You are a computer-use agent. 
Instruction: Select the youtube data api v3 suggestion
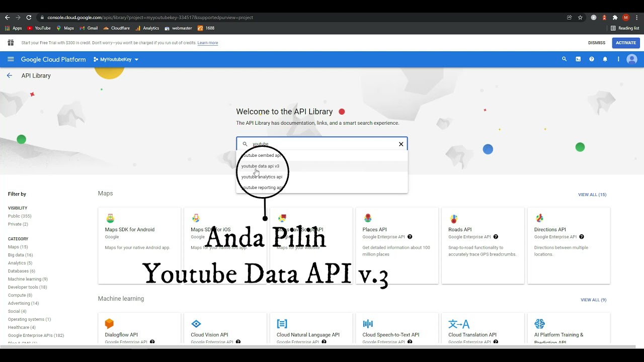[322, 166]
